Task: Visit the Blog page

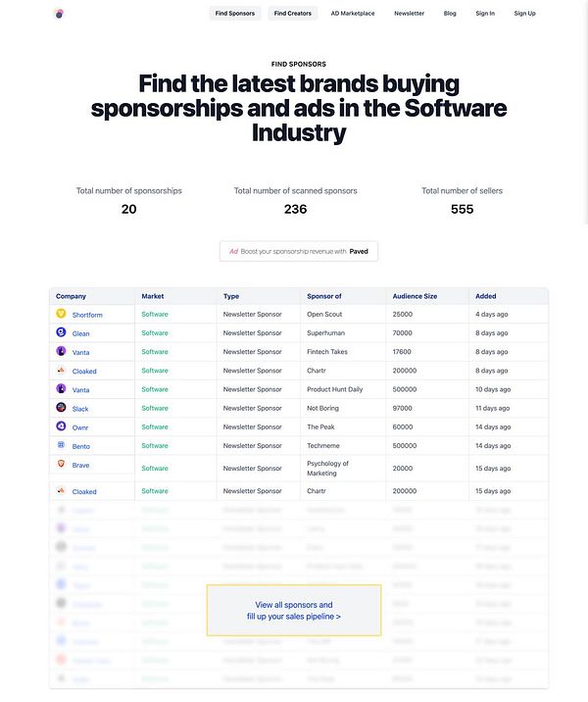Action: pyautogui.click(x=450, y=14)
